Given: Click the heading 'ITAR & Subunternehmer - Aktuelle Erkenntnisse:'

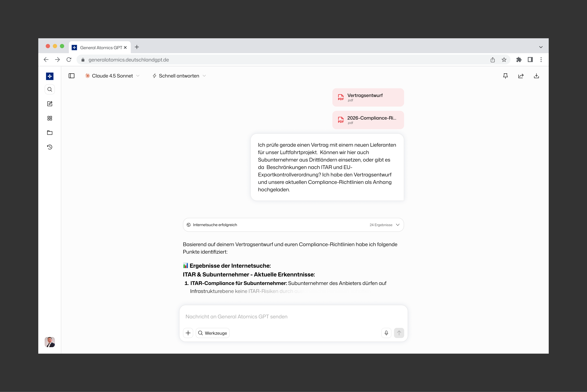Looking at the screenshot, I should (249, 274).
